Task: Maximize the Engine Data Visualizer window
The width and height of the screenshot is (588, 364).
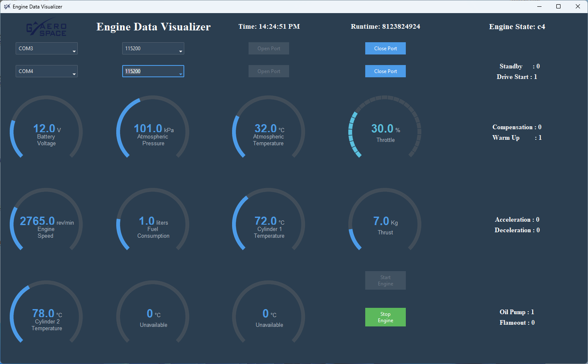Action: tap(558, 6)
